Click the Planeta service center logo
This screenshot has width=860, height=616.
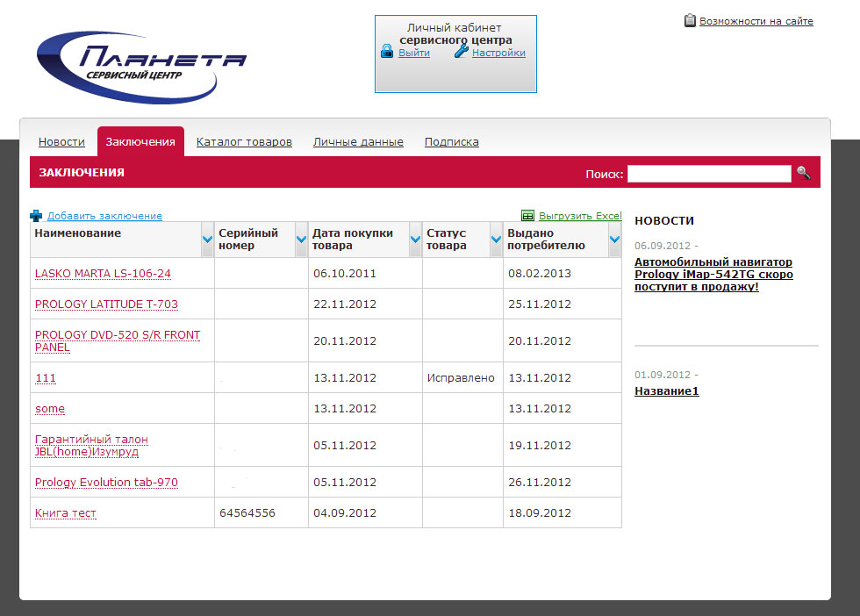pos(141,67)
